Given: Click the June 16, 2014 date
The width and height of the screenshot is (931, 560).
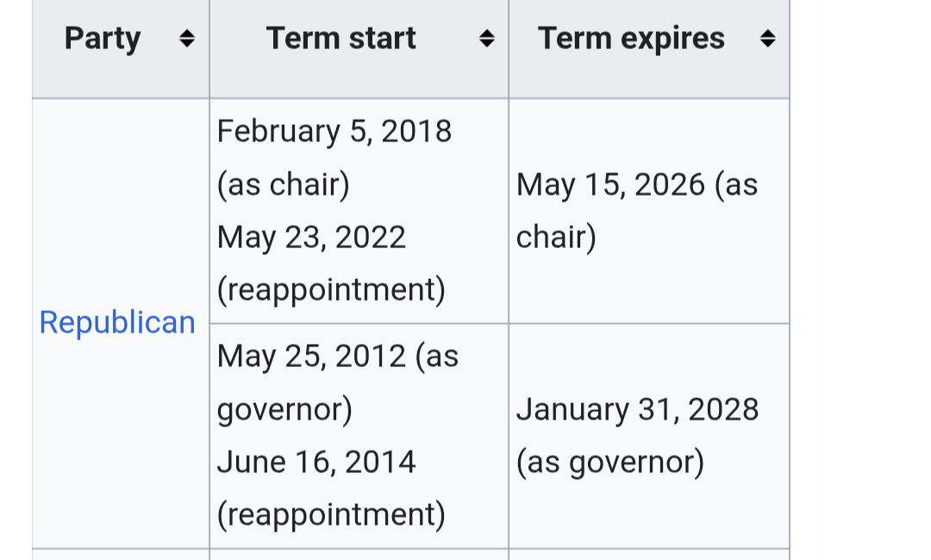Looking at the screenshot, I should point(316,462).
